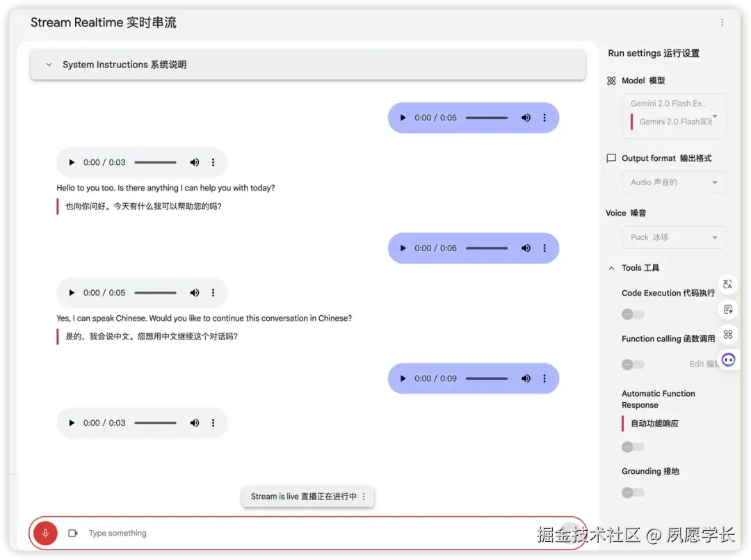Mute the first purple audio message speaker
Image resolution: width=751 pixels, height=560 pixels.
tap(526, 118)
